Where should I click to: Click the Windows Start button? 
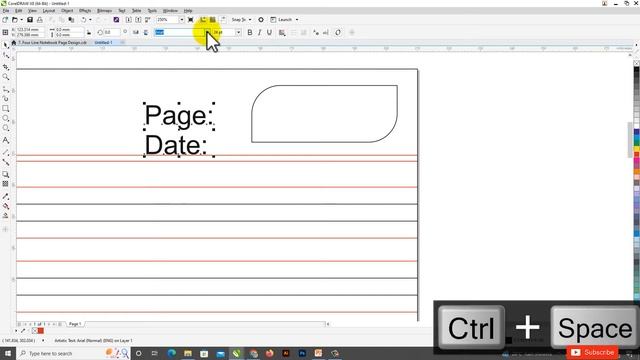click(8, 353)
